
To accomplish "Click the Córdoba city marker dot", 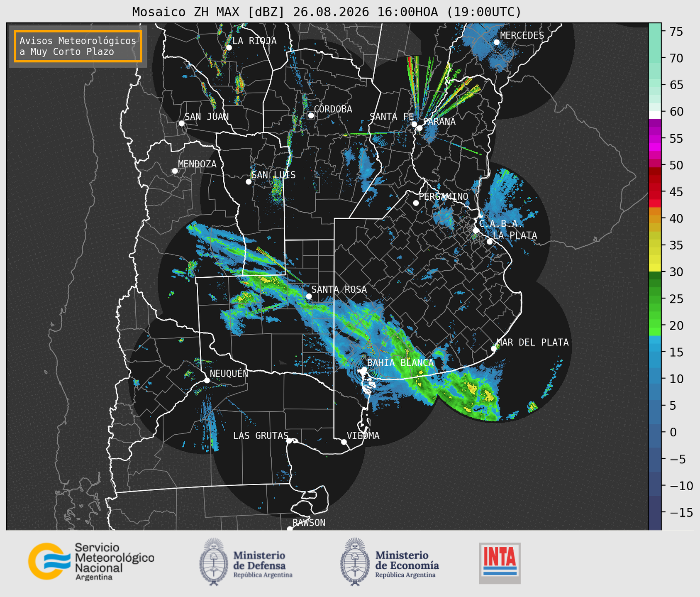I will click(x=311, y=115).
